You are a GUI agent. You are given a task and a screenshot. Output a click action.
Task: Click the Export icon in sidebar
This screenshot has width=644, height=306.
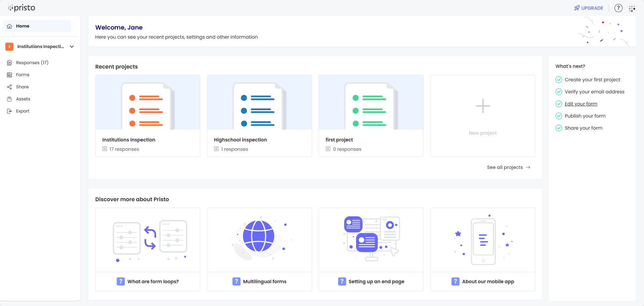[x=9, y=111]
